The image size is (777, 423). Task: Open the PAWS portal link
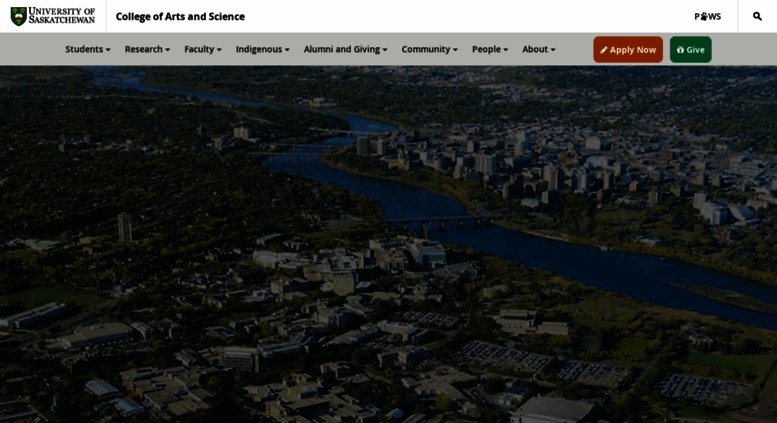click(x=708, y=16)
